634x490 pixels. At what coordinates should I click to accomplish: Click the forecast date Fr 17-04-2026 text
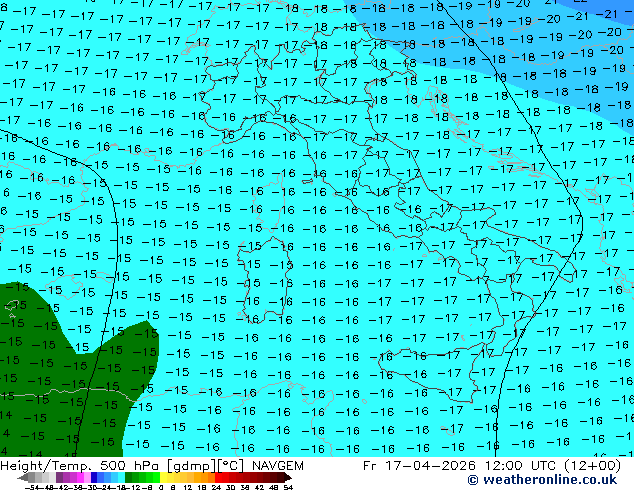[x=419, y=466]
